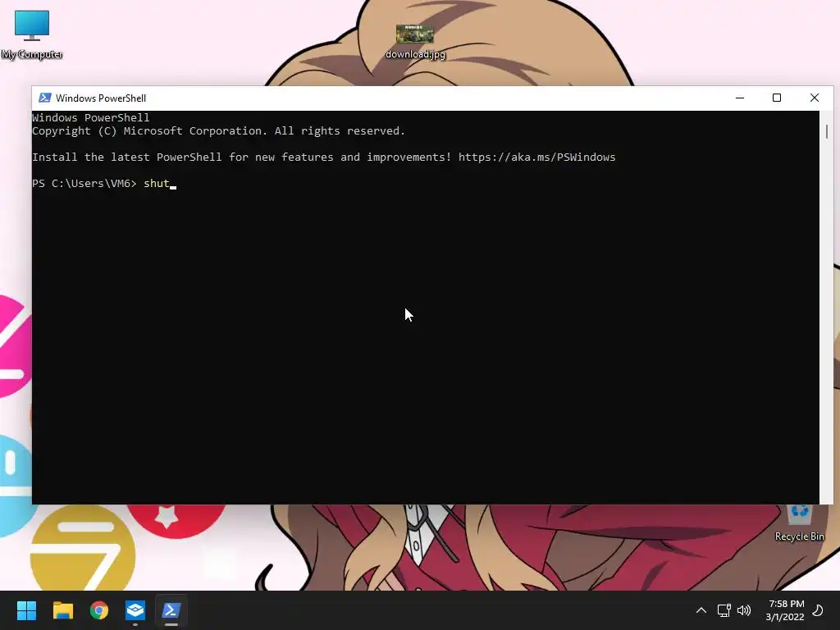The height and width of the screenshot is (630, 840).
Task: Open File Explorer from the taskbar
Action: [x=62, y=610]
